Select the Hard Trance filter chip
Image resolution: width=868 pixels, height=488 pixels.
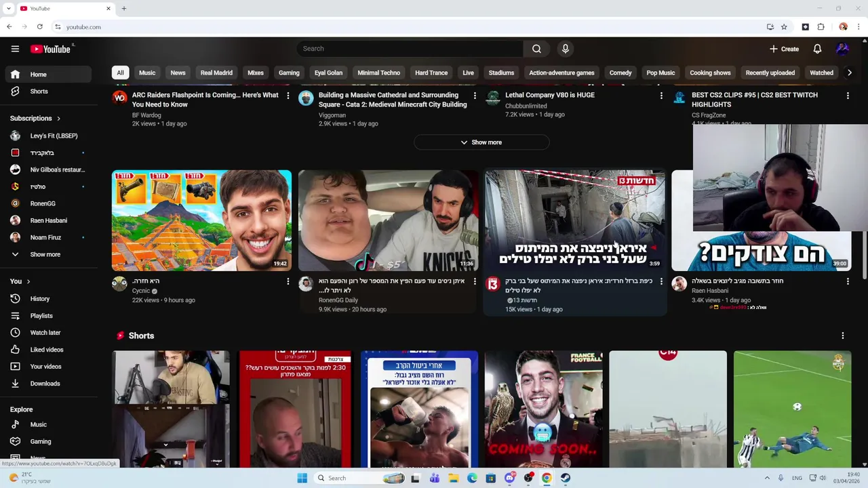pyautogui.click(x=431, y=73)
